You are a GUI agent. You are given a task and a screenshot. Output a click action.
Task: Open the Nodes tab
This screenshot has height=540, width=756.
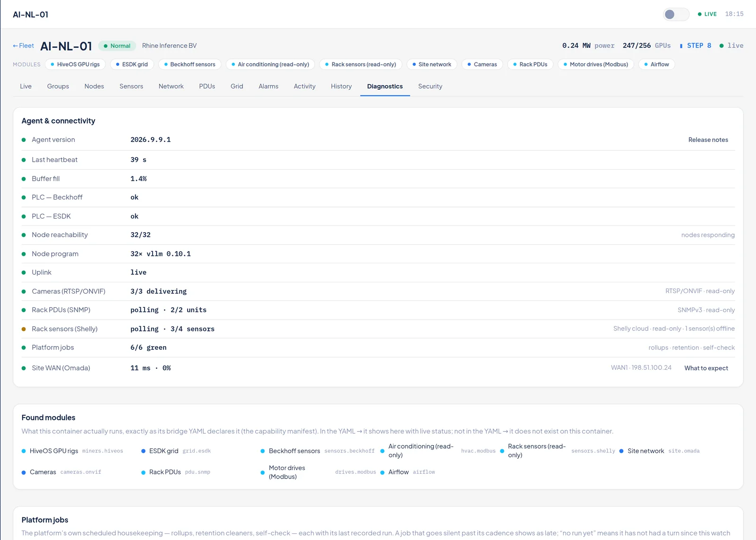(x=94, y=87)
